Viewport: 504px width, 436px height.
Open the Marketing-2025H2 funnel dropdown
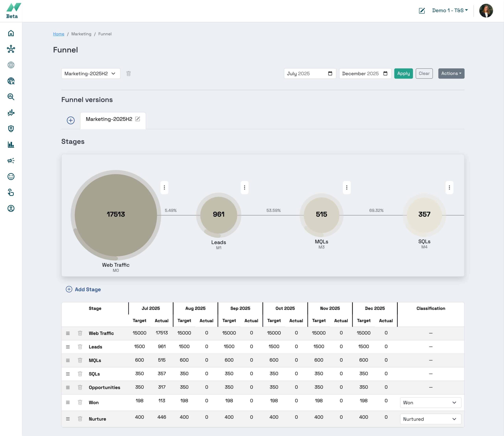click(x=91, y=73)
